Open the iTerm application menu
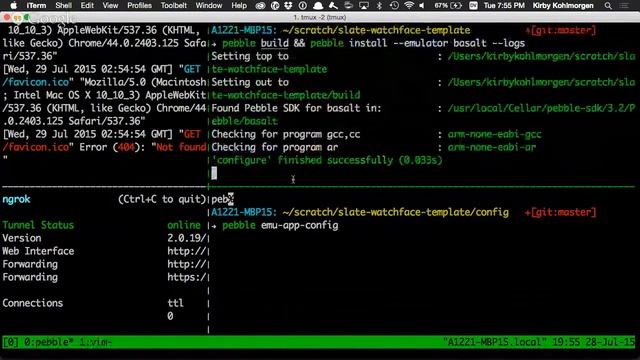The image size is (640, 360). (x=36, y=5)
